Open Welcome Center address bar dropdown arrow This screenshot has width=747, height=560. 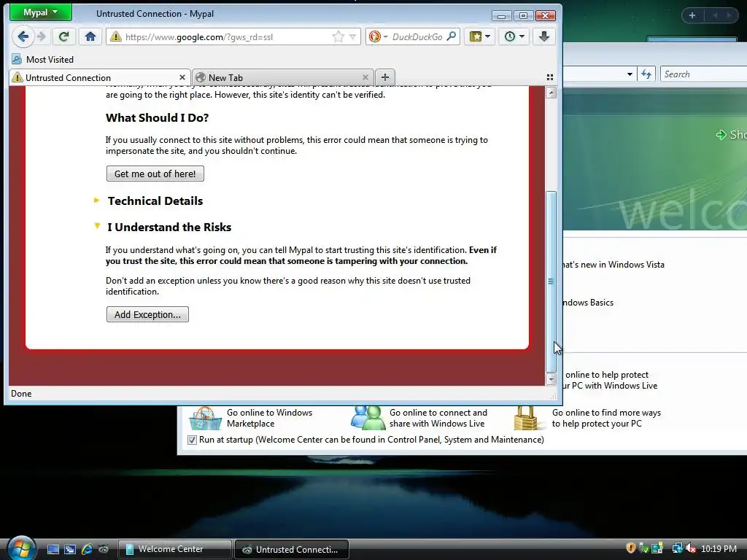click(630, 74)
